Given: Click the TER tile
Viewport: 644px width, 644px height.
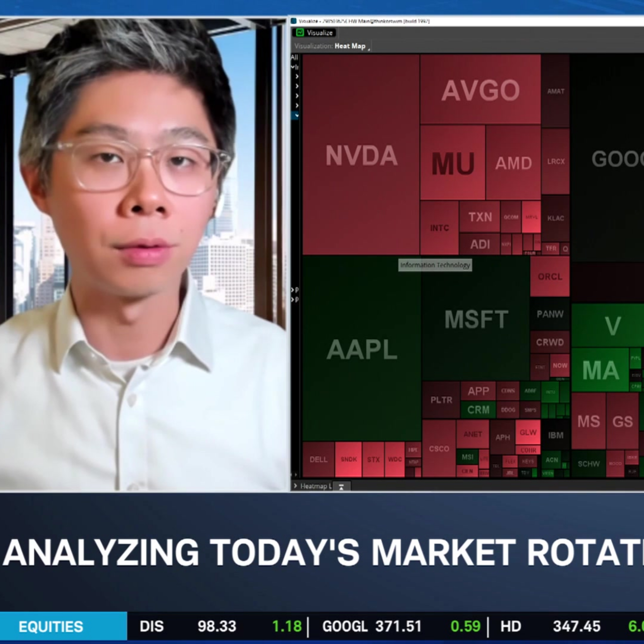Looking at the screenshot, I should click(551, 248).
